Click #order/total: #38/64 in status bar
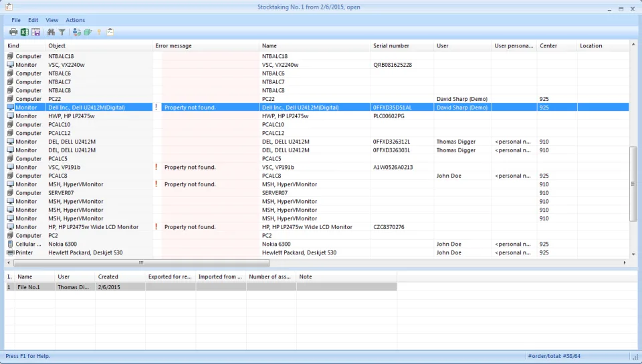Viewport: 642px width, 364px height. click(554, 356)
